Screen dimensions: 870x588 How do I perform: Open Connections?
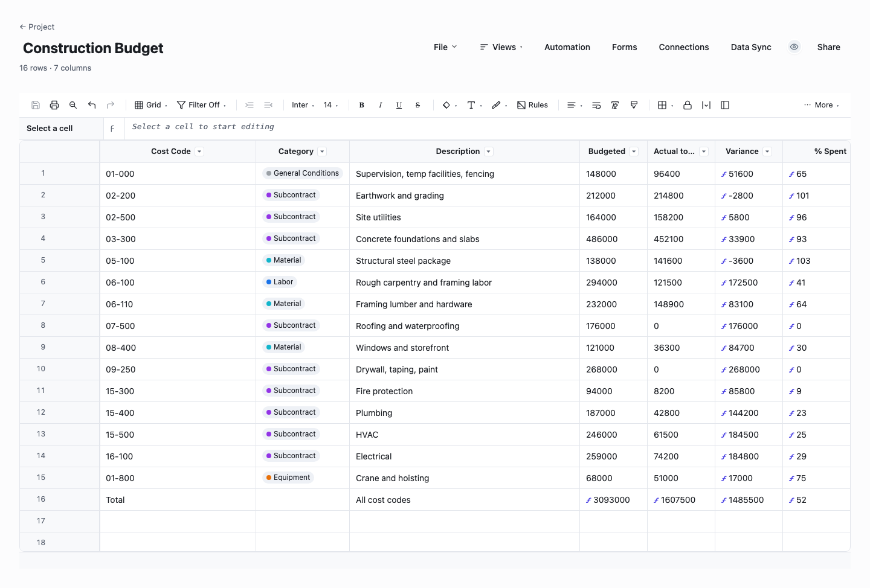click(x=684, y=47)
